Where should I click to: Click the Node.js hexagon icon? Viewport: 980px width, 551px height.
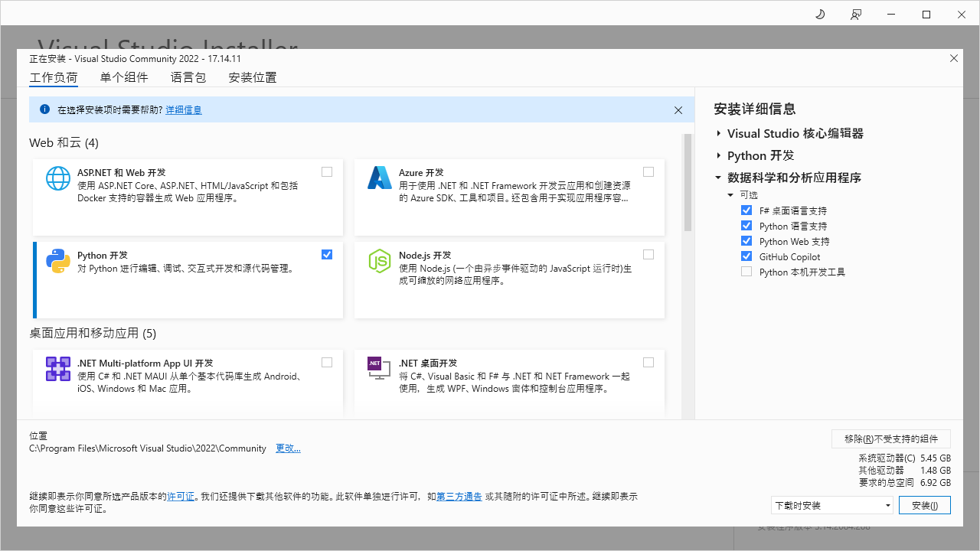(x=380, y=261)
